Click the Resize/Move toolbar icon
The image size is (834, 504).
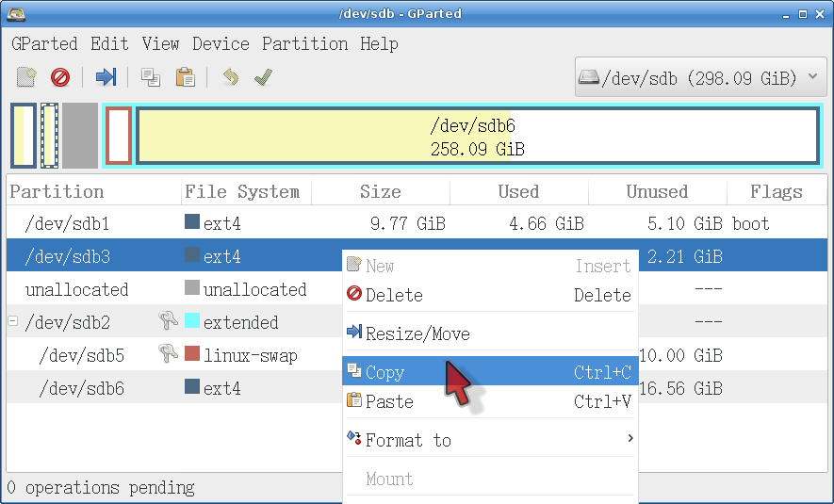106,77
